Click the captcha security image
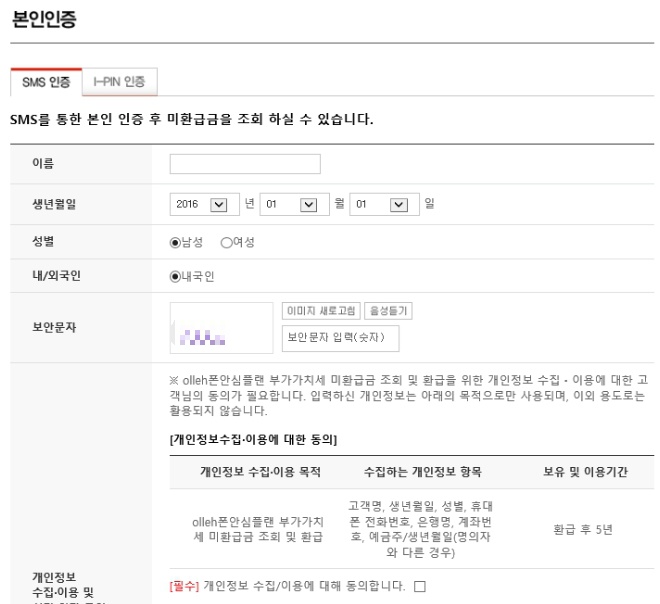The width and height of the screenshot is (660, 604). tap(221, 328)
